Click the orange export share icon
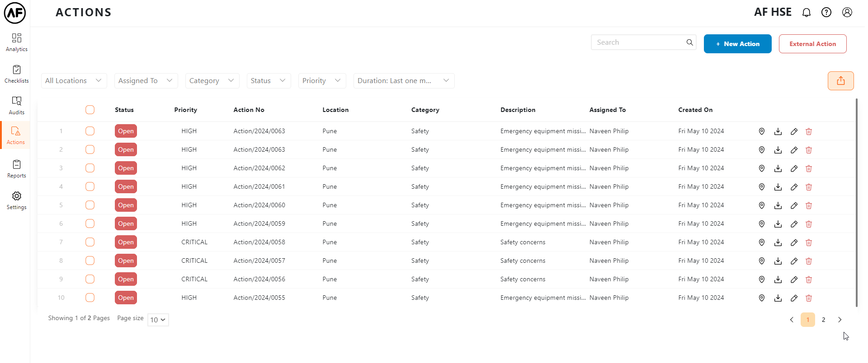The height and width of the screenshot is (363, 868). tap(840, 81)
